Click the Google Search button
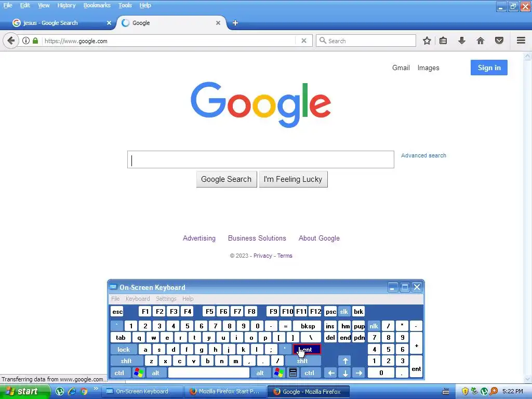 click(227, 179)
